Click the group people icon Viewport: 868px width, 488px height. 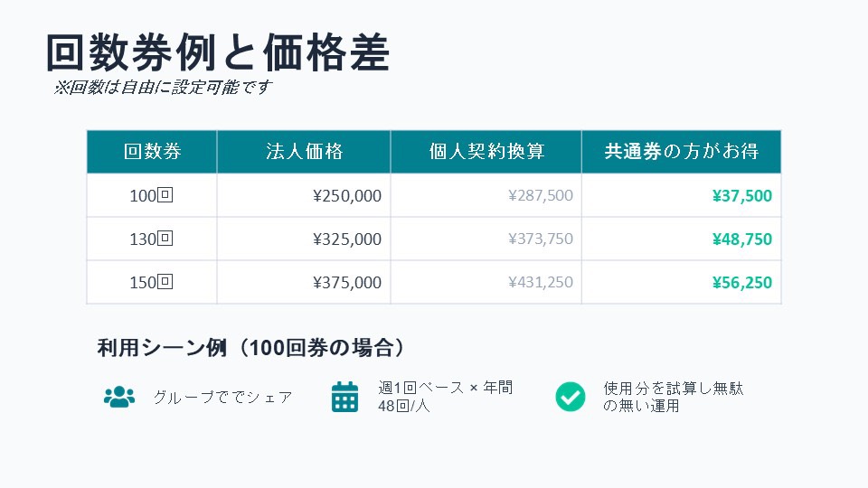tap(118, 396)
